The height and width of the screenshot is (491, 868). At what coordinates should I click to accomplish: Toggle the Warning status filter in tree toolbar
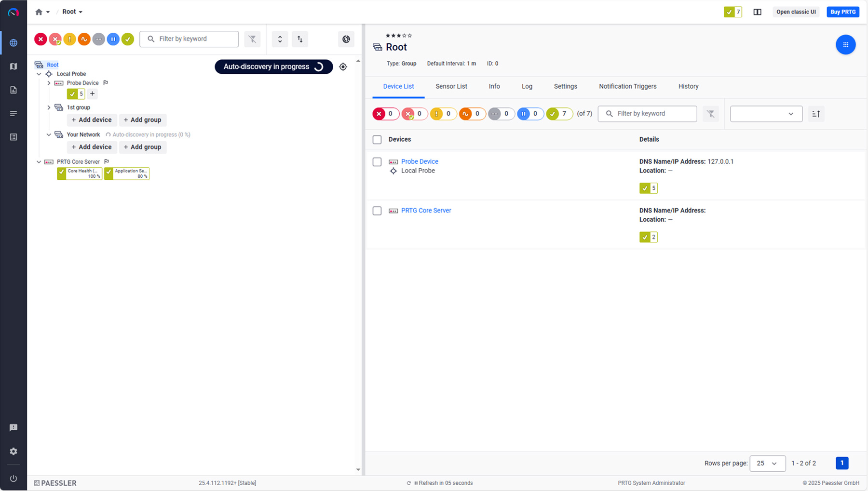tap(69, 39)
